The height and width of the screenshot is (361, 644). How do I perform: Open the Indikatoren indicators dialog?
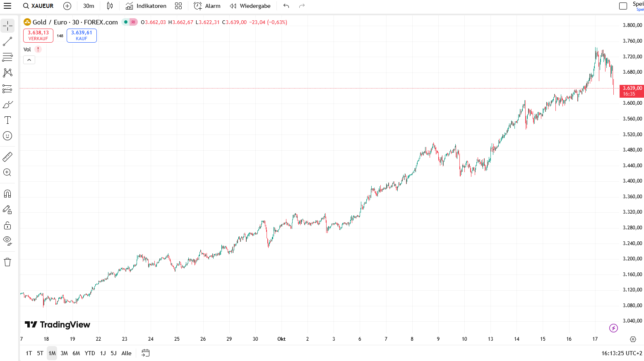pyautogui.click(x=146, y=6)
